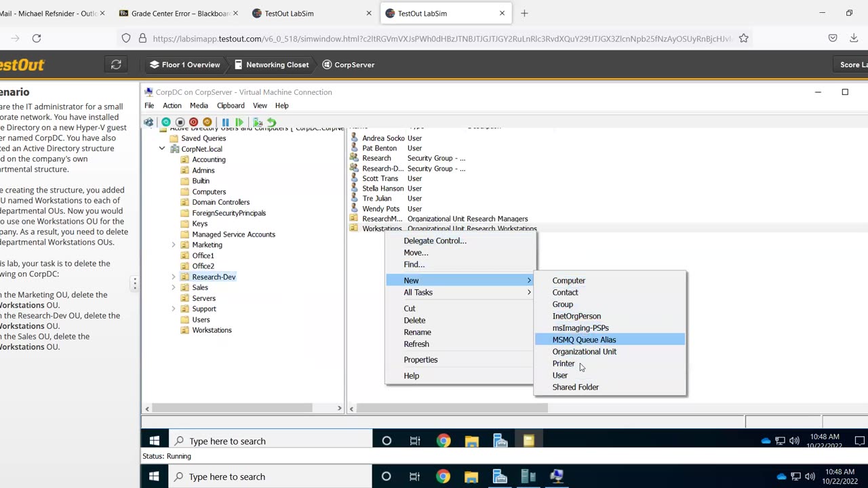868x488 pixels.
Task: Open Hyper-V Manager on the host taskbar
Action: point(528,476)
